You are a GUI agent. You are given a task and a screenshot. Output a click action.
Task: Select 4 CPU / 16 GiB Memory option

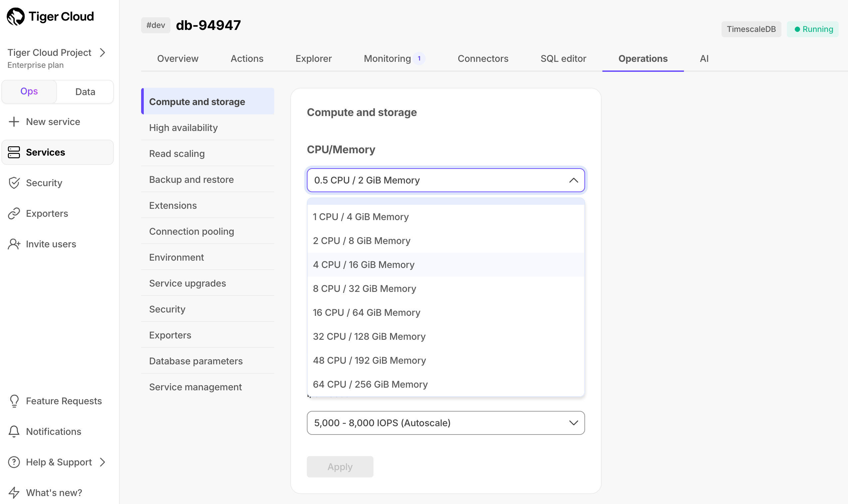[x=364, y=265]
